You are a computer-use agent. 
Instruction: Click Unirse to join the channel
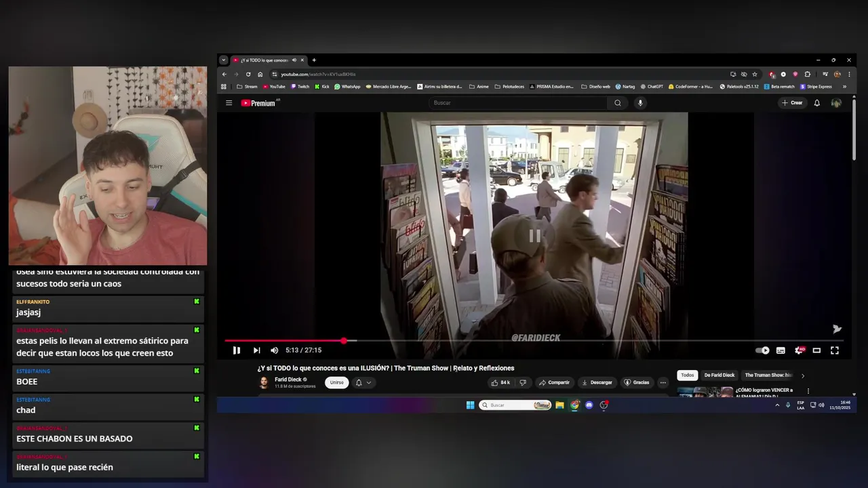tap(336, 382)
